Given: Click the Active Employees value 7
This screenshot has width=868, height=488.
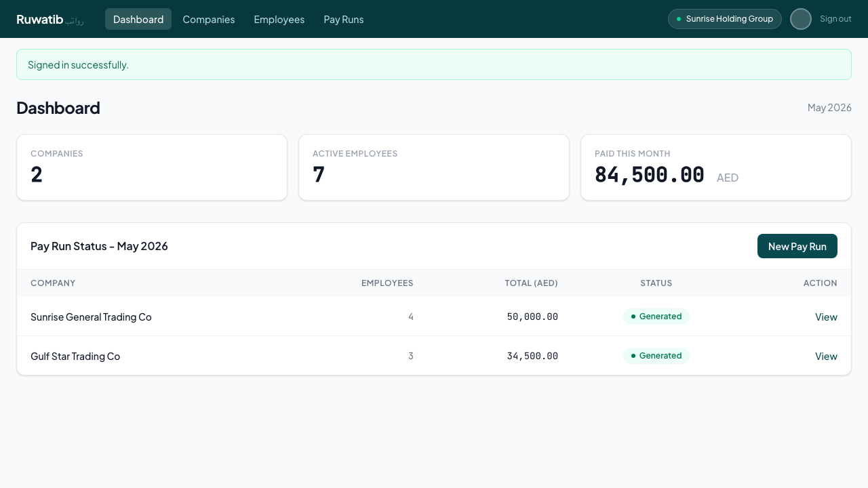Looking at the screenshot, I should coord(319,174).
